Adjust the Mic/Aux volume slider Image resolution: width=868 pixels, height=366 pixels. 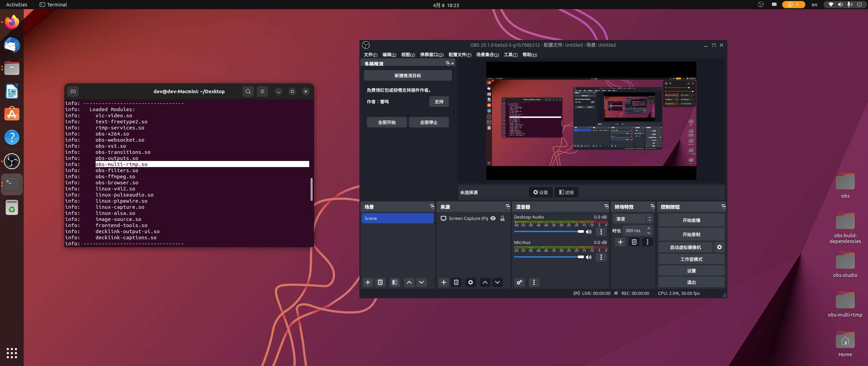click(580, 257)
